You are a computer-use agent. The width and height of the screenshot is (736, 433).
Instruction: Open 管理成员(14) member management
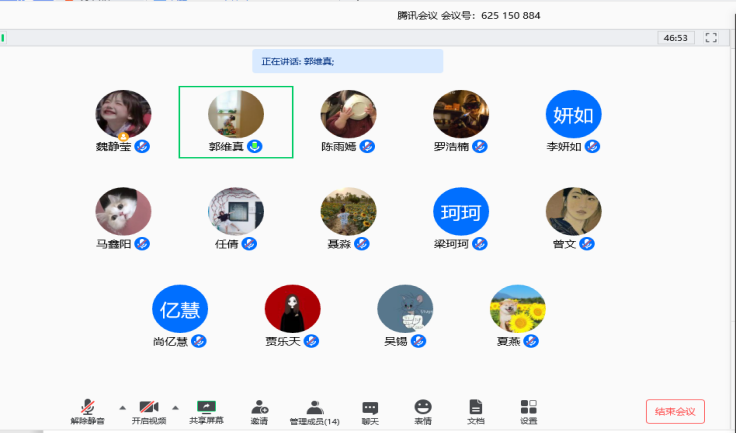[x=314, y=411]
